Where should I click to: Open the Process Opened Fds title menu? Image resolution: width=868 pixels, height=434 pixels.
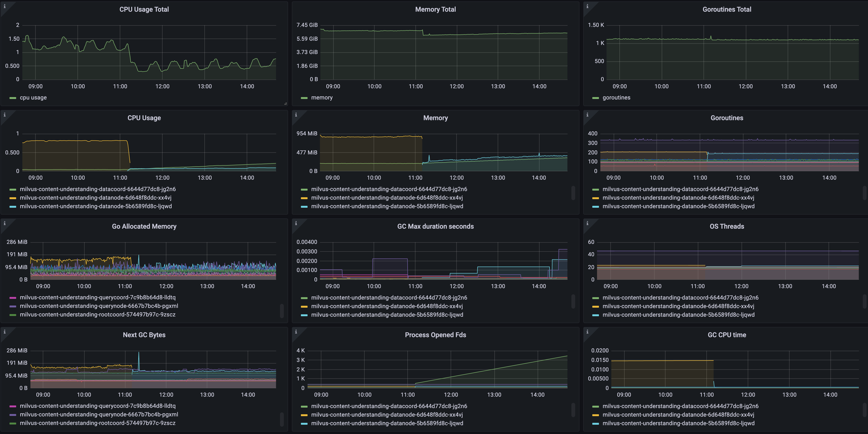point(435,335)
